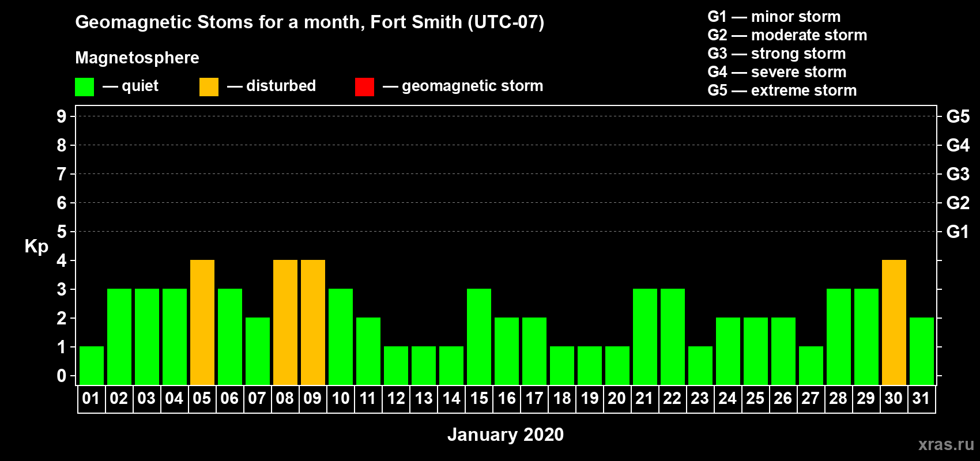The image size is (980, 461).
Task: Click the 'G1 — minor storm' legend line
Action: [x=774, y=17]
